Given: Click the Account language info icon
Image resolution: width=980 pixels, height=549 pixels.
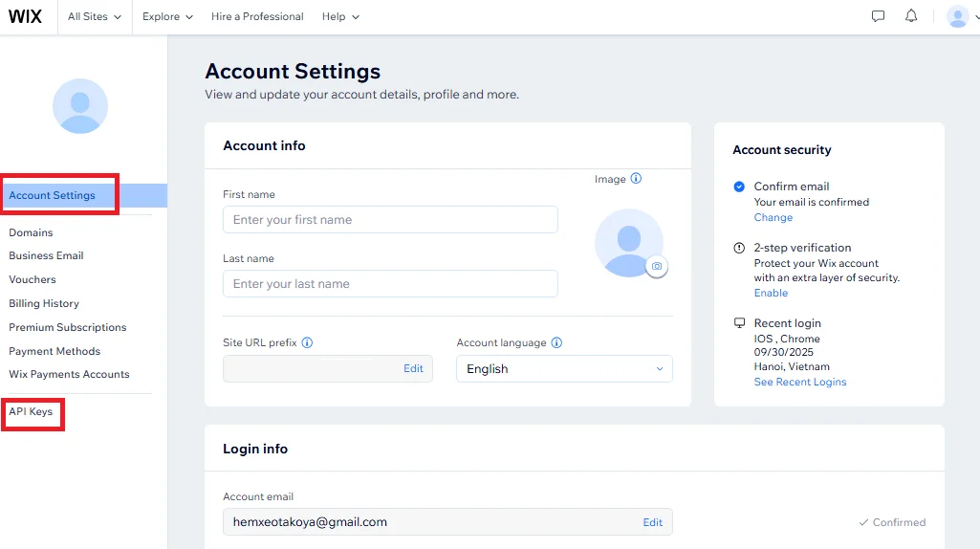Looking at the screenshot, I should (x=556, y=342).
